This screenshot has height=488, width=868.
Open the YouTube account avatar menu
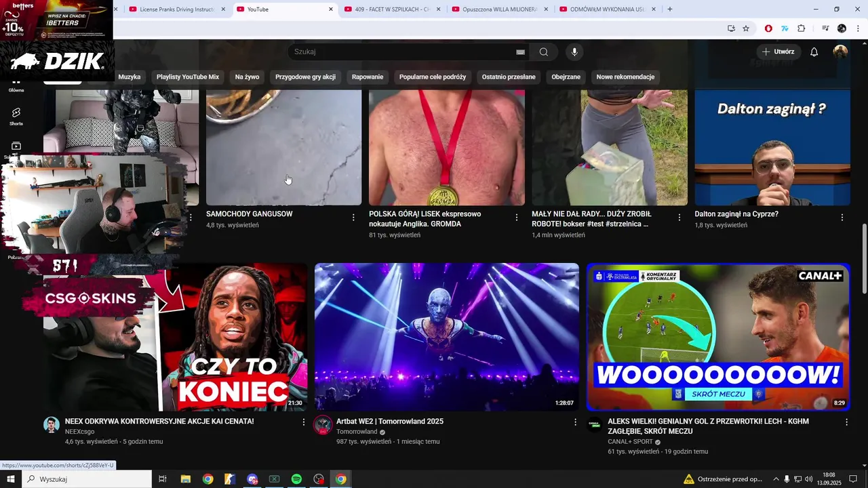point(840,52)
